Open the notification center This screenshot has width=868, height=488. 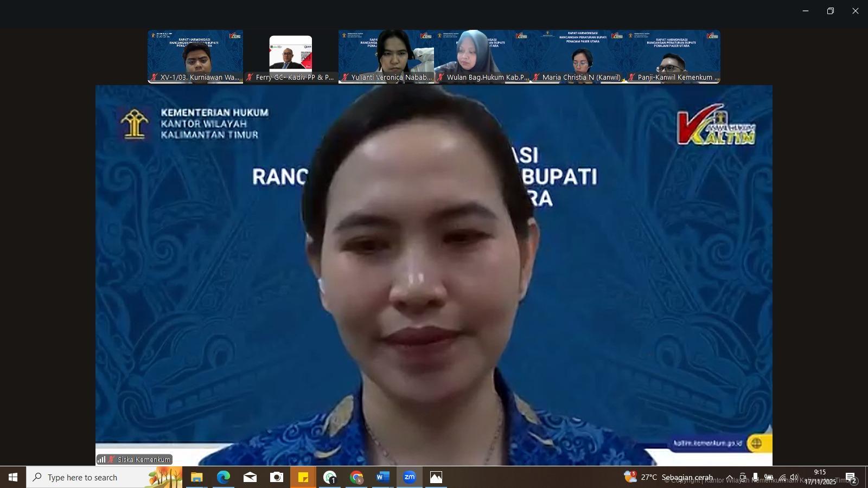(x=850, y=477)
